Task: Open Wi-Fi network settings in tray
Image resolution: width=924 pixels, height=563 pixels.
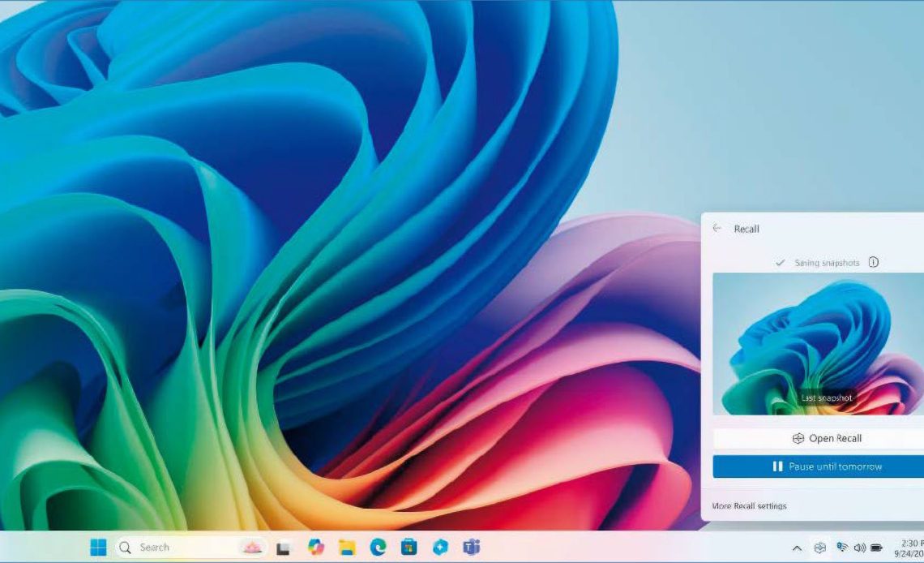Action: 843,548
